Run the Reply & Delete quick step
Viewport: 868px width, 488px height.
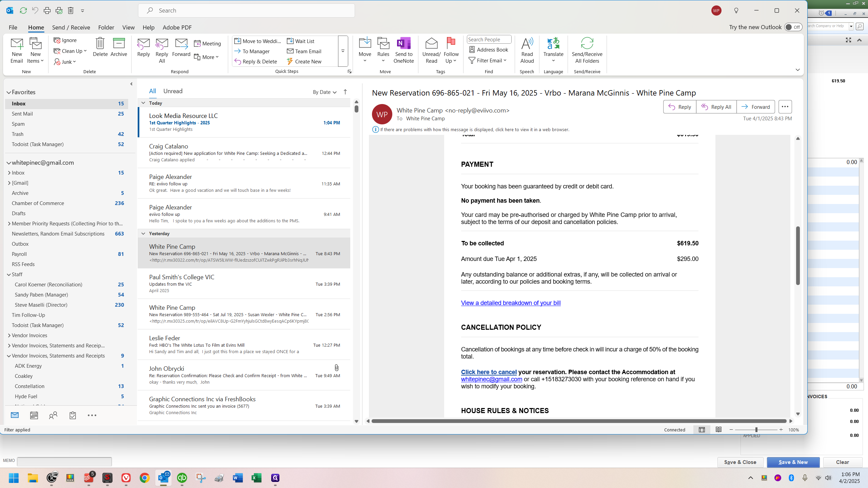coord(256,61)
